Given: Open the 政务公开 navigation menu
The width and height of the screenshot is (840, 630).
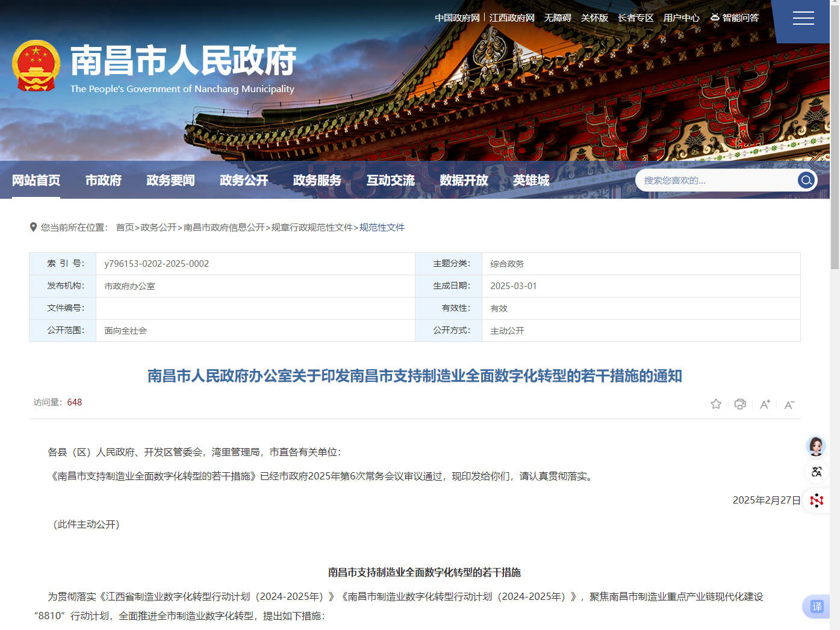Looking at the screenshot, I should (244, 180).
